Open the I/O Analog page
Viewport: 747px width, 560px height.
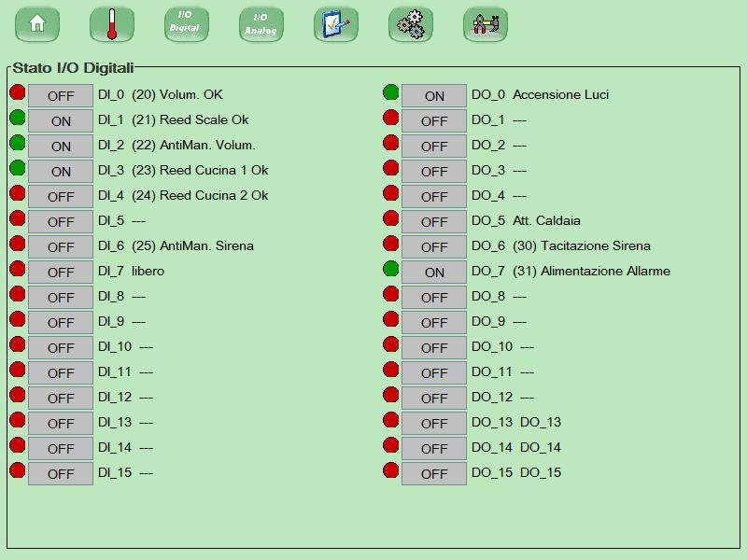tap(261, 24)
